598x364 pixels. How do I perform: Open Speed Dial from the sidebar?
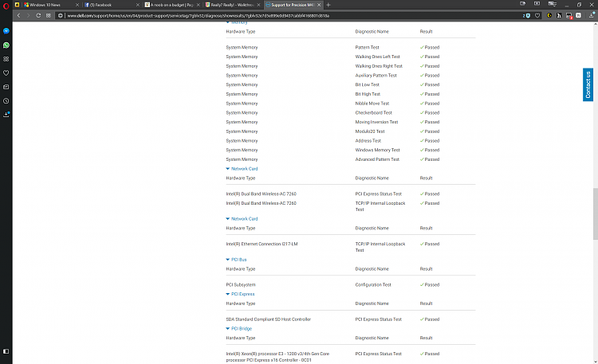(x=6, y=59)
